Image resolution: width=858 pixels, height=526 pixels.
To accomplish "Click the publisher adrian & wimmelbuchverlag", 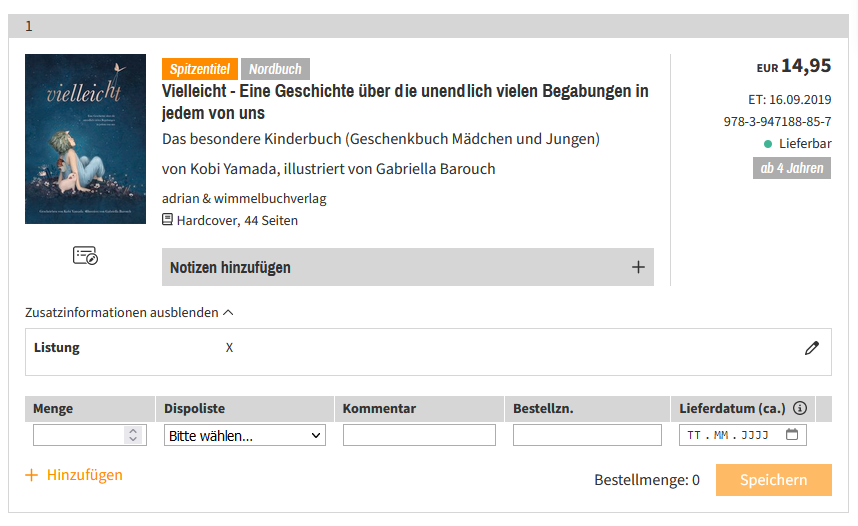I will [244, 198].
